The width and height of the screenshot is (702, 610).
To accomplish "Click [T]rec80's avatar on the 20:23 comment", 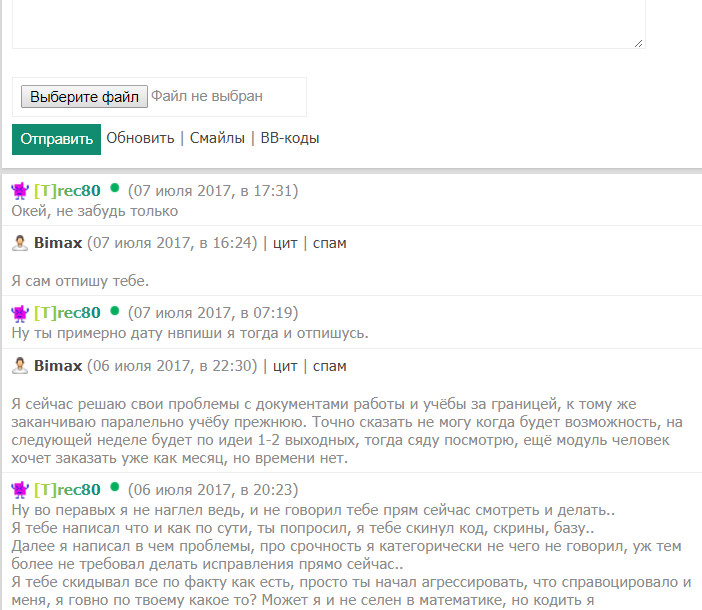I will pos(20,489).
